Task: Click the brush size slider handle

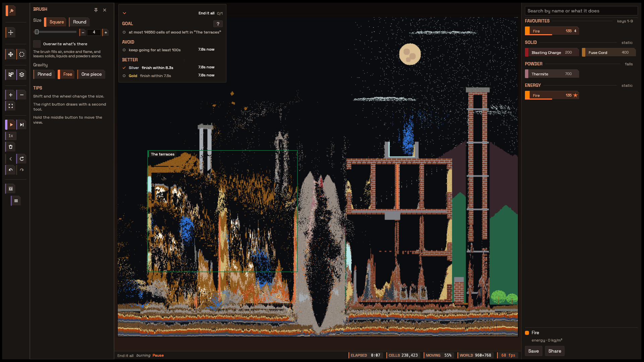Action: 37,32
